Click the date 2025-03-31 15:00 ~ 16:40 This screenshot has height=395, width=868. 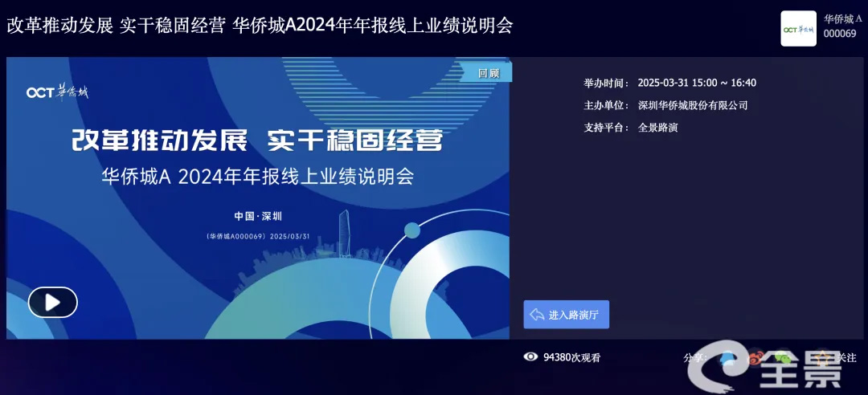pos(697,83)
